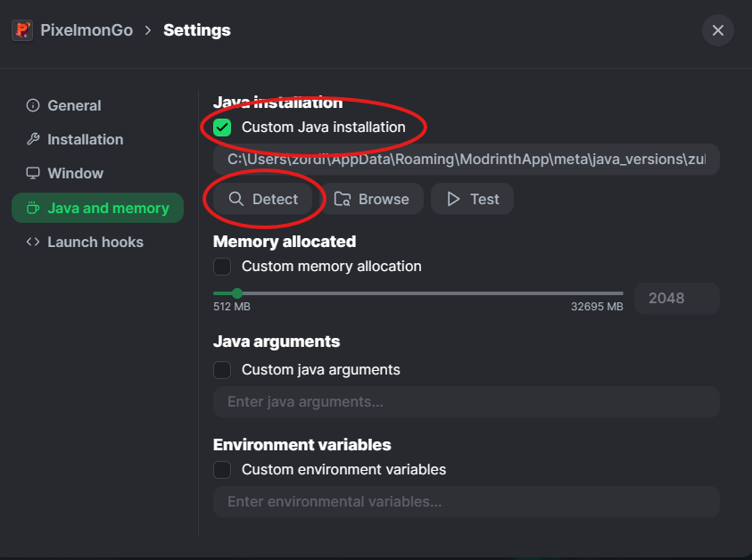Click the coffee cup icon for Java and memory
Image resolution: width=752 pixels, height=560 pixels.
click(33, 208)
